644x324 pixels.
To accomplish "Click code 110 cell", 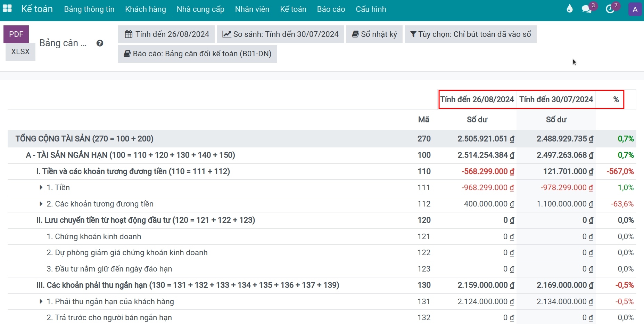I will (x=424, y=171).
